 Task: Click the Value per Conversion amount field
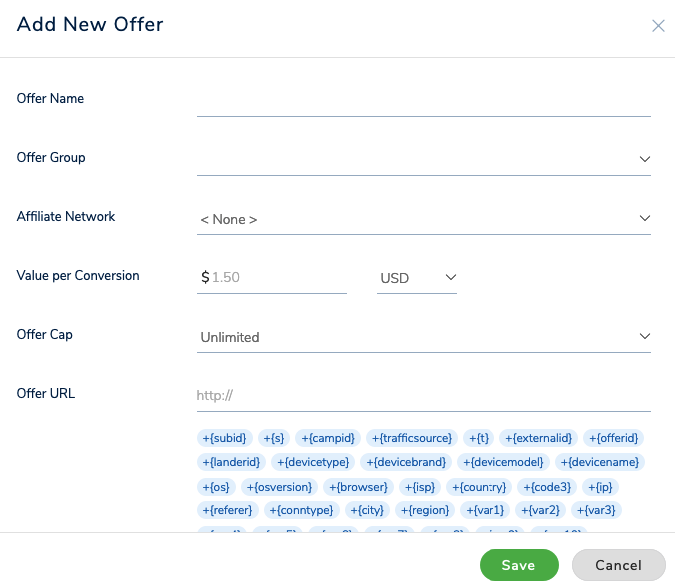click(272, 278)
